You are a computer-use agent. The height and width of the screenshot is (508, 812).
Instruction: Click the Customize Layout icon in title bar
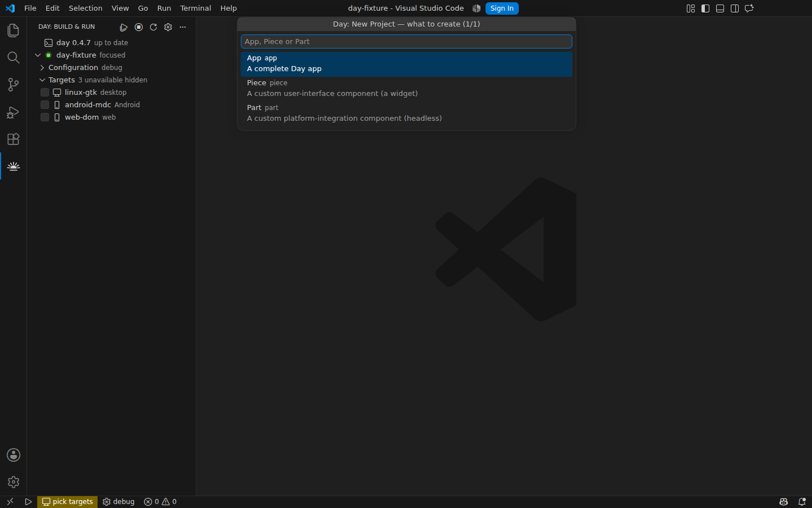(691, 8)
